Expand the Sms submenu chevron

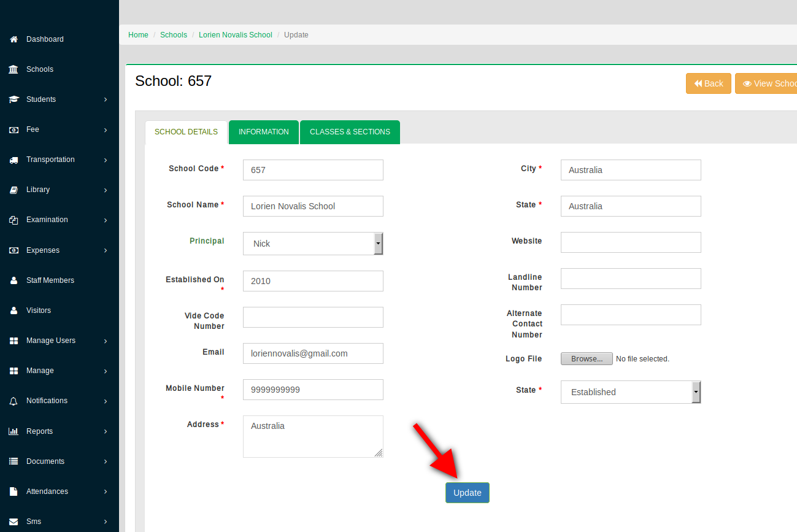point(106,522)
